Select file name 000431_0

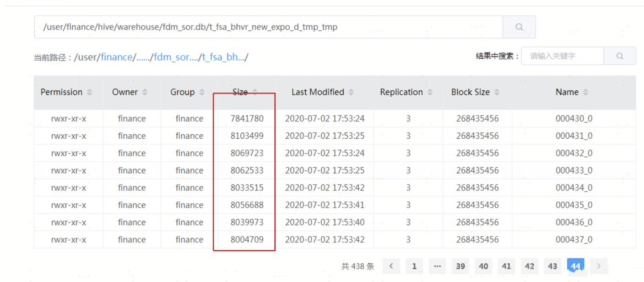pyautogui.click(x=574, y=136)
